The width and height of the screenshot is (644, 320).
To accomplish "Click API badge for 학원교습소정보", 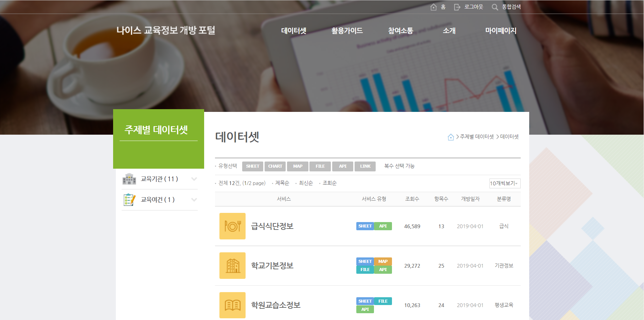I will pos(365,309).
